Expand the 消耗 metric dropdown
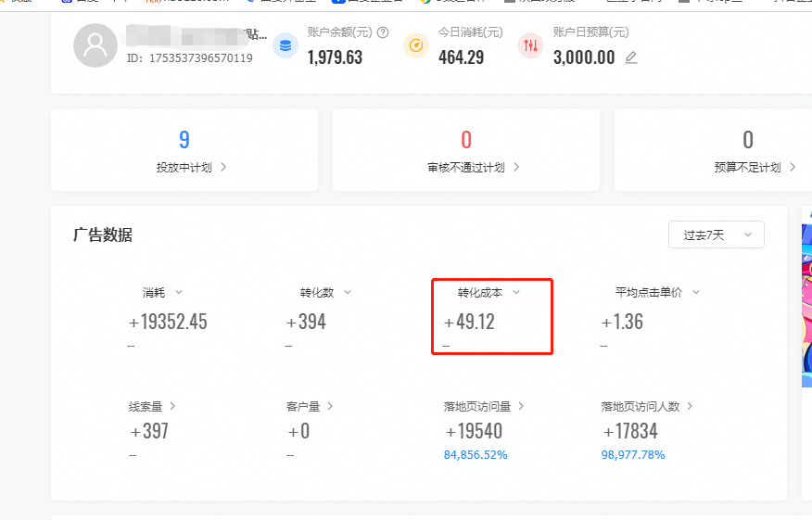This screenshot has width=812, height=520. point(179,292)
